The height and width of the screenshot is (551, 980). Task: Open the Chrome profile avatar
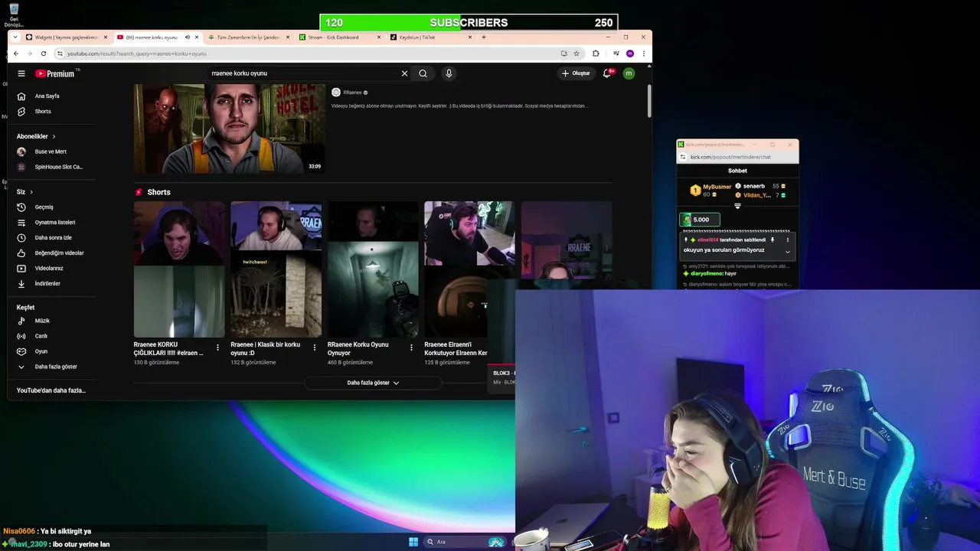[630, 54]
